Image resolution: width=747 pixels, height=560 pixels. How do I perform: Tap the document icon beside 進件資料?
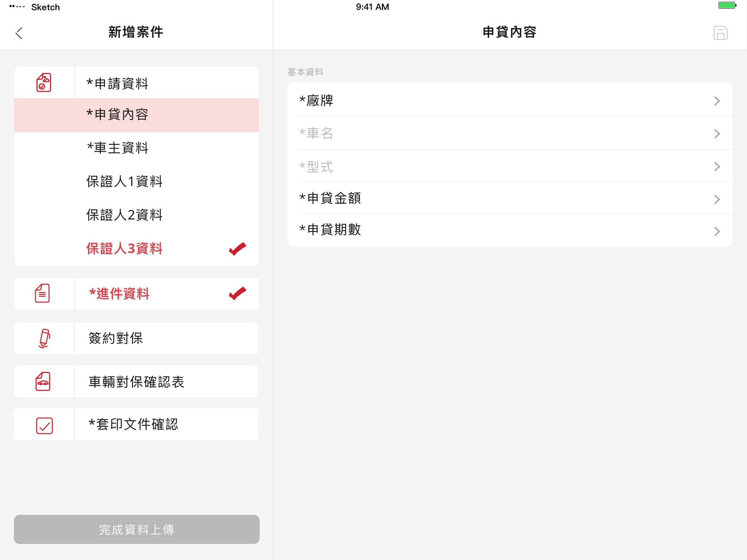pyautogui.click(x=42, y=293)
